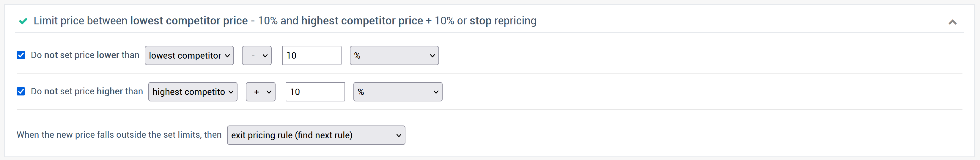Image resolution: width=980 pixels, height=160 pixels.
Task: Open the 'highest competitor' dropdown
Action: point(193,92)
